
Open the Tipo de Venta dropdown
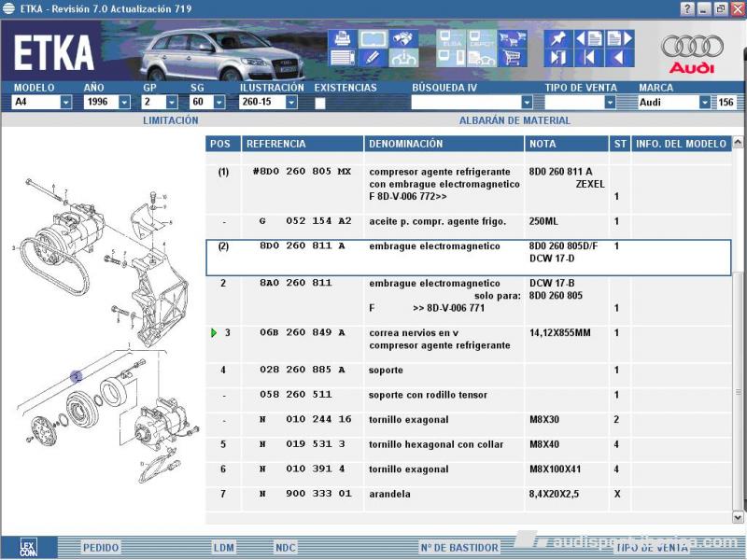(x=610, y=102)
